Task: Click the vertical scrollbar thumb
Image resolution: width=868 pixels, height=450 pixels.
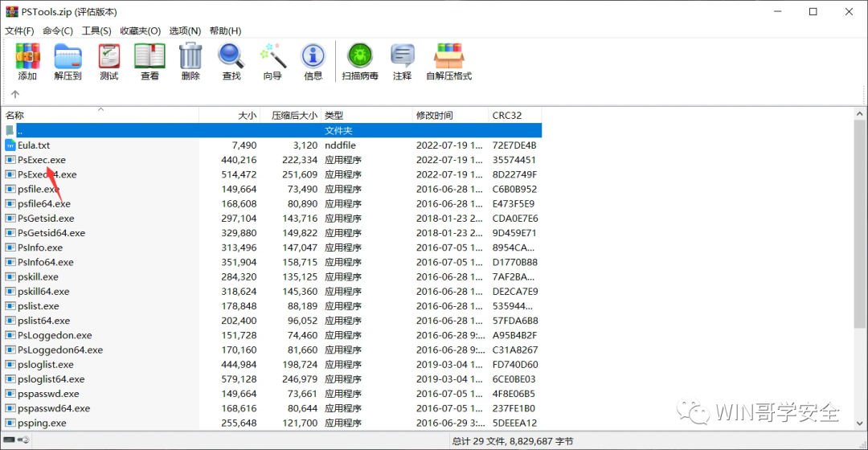Action: click(x=859, y=223)
